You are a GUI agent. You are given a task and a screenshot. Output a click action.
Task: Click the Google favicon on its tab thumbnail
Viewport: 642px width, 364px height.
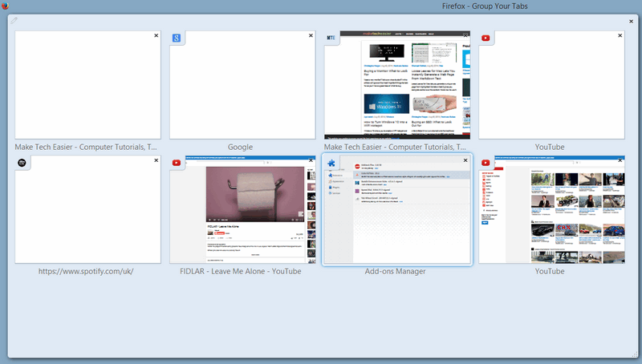(176, 38)
